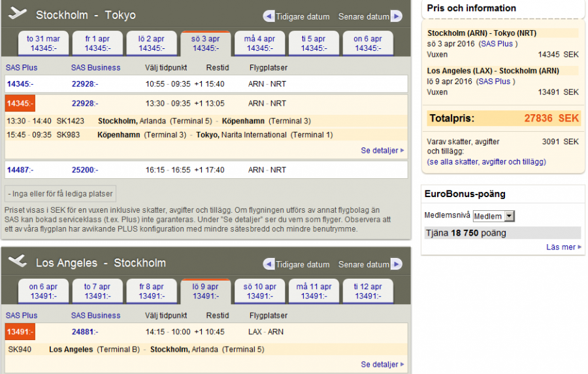588x374 pixels.
Task: Click the later-date arrow for Los Angeles - Stockholm
Action: tap(396, 264)
